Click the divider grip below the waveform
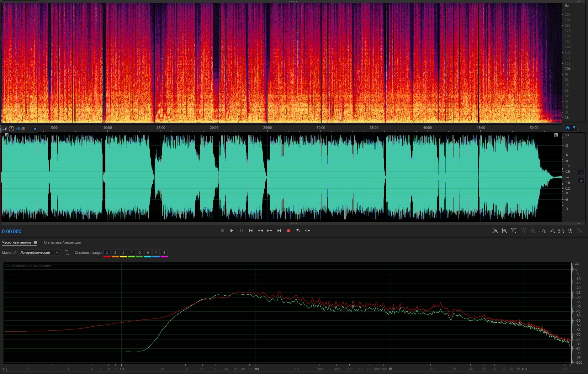Screen dimensions: 588x374 tap(293, 224)
